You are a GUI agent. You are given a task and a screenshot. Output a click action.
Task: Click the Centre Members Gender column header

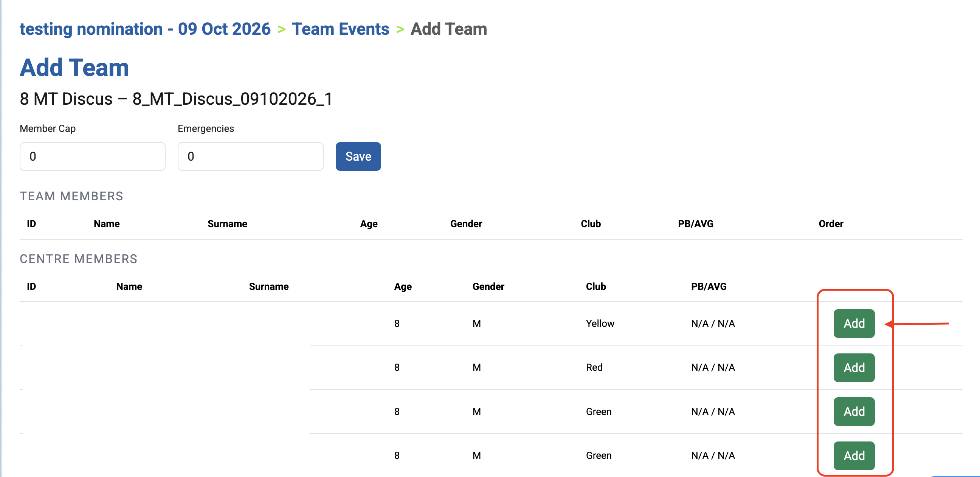tap(488, 287)
